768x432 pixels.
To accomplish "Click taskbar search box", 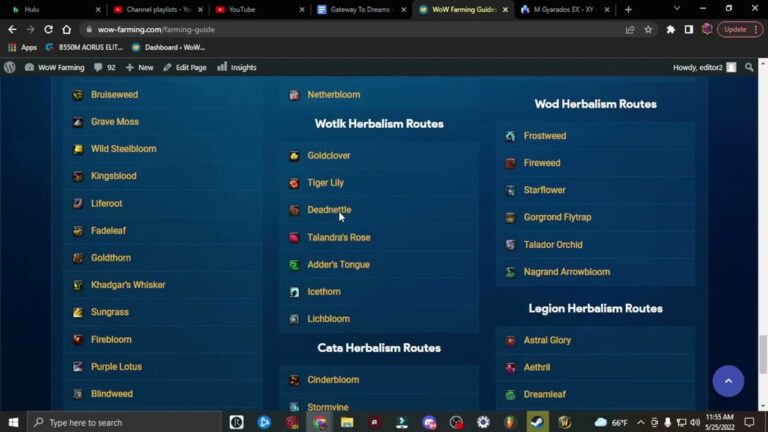I will click(124, 422).
